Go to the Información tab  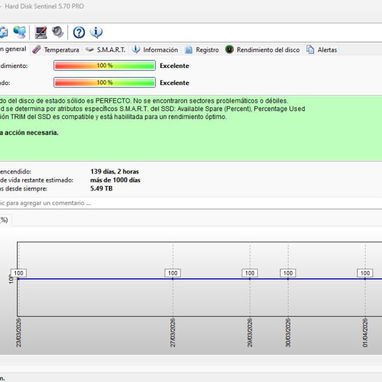[155, 50]
